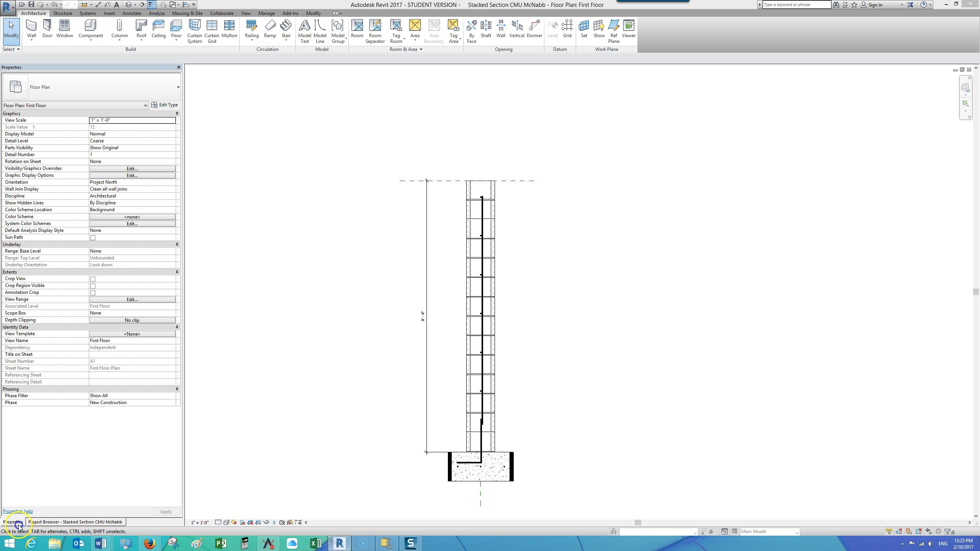Launch Excel from the taskbar
Image resolution: width=980 pixels, height=551 pixels.
pyautogui.click(x=315, y=543)
